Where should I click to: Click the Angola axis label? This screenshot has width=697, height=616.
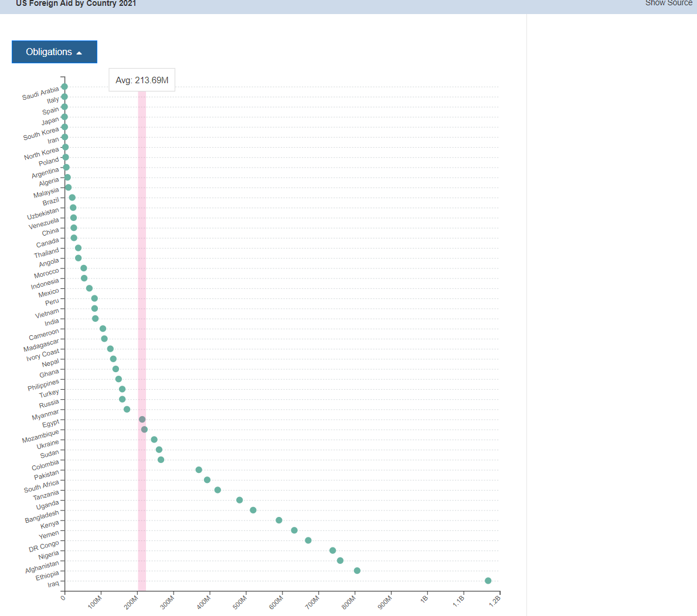click(49, 262)
